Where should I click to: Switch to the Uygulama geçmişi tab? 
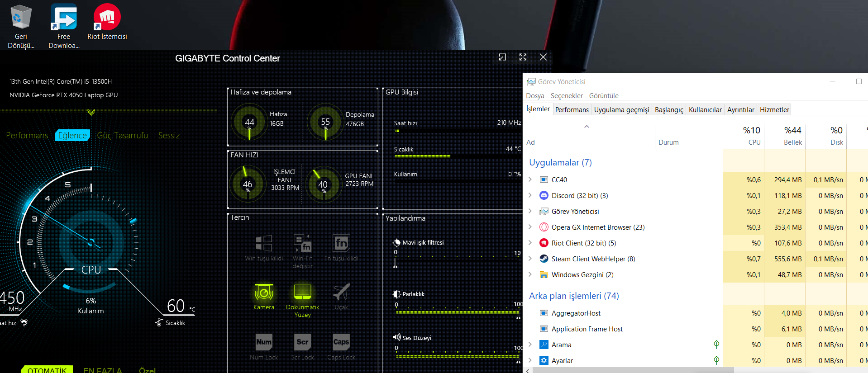pyautogui.click(x=621, y=110)
